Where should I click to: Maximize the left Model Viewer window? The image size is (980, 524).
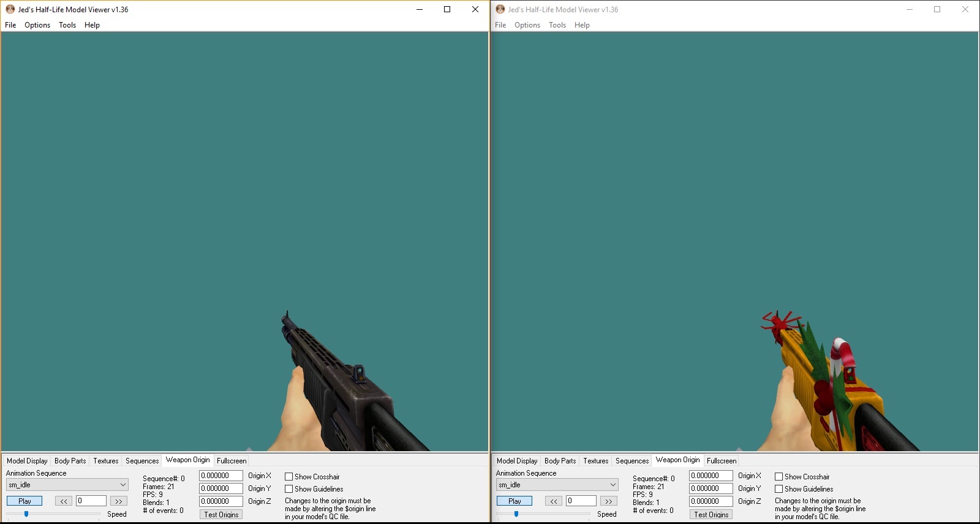pos(447,9)
